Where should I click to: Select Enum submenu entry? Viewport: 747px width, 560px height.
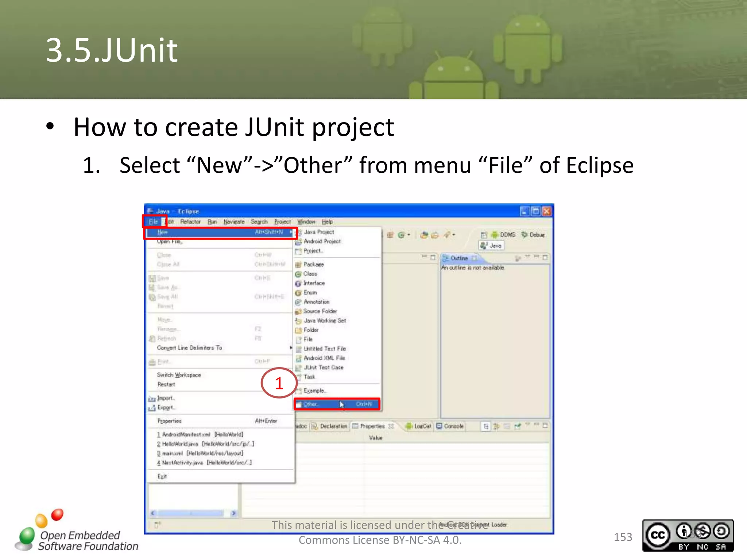click(x=337, y=292)
